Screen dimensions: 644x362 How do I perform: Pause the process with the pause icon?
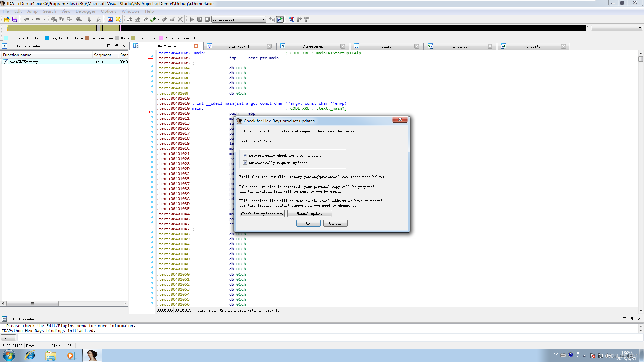(200, 19)
